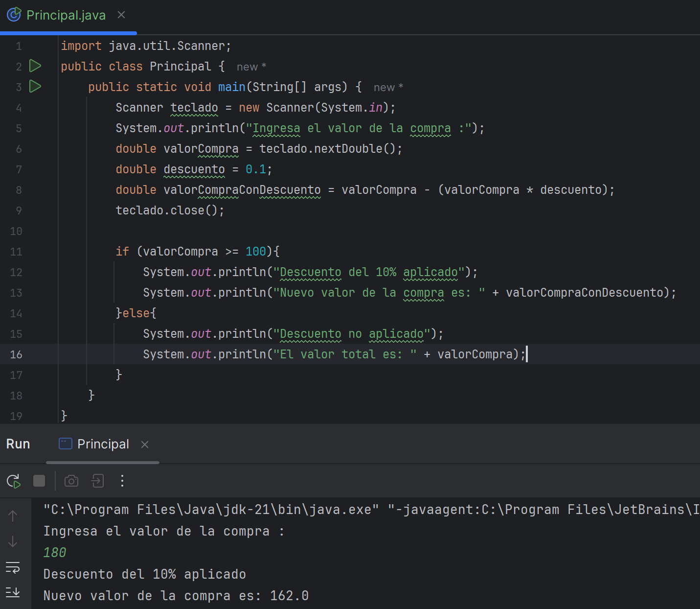Click the run gutter arrow beside class Principal
The height and width of the screenshot is (609, 700).
coord(35,66)
